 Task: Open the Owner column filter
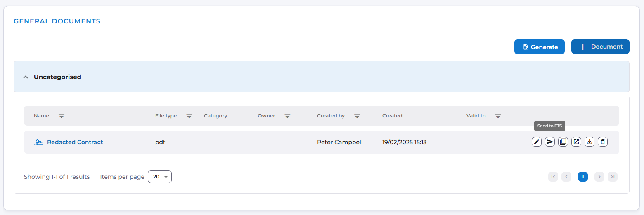coord(287,116)
